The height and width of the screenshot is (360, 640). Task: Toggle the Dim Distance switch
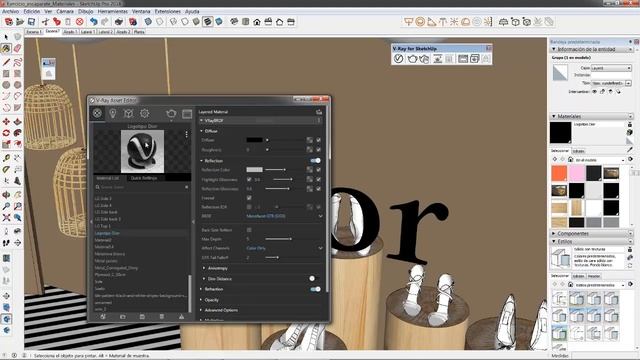point(313,278)
